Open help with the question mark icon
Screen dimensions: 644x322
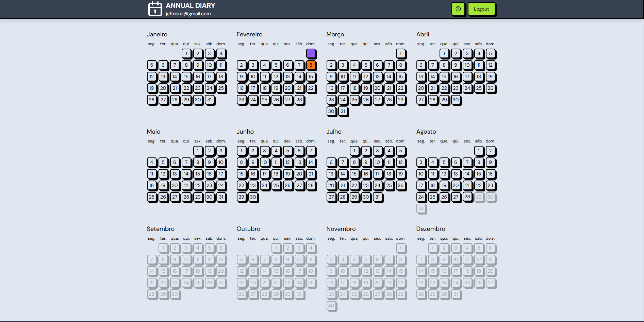[x=458, y=9]
